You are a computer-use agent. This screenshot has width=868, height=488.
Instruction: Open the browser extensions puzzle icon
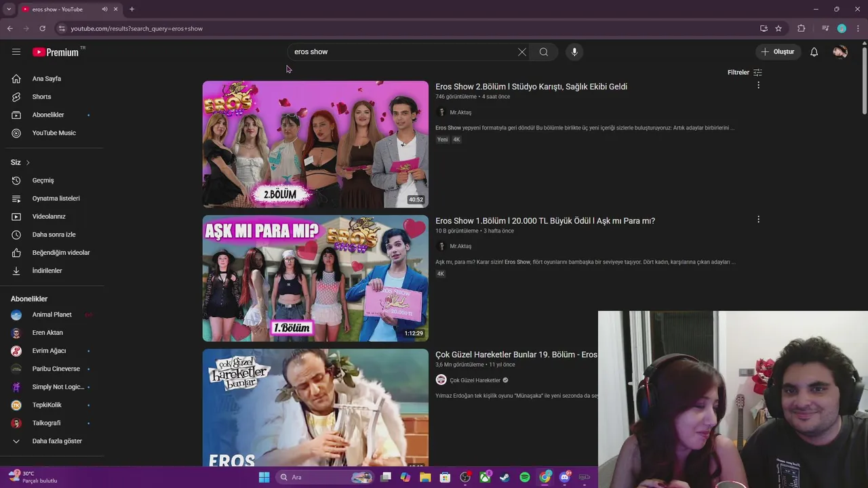801,28
